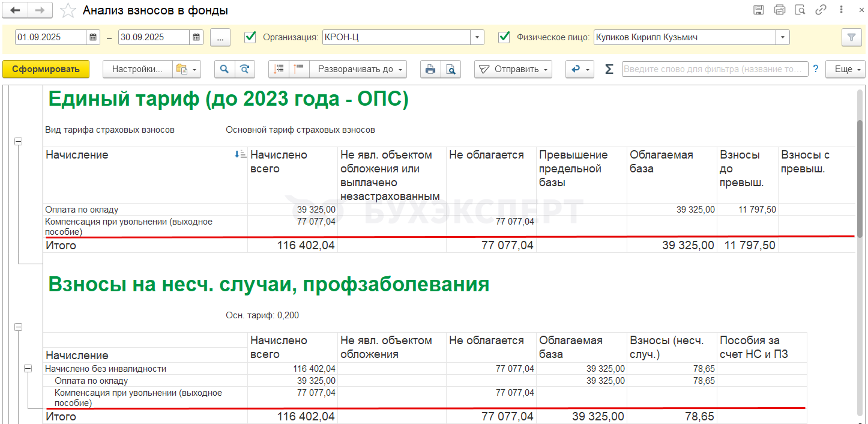The image size is (868, 424).
Task: Print using the top-right printer icon
Action: tap(780, 10)
